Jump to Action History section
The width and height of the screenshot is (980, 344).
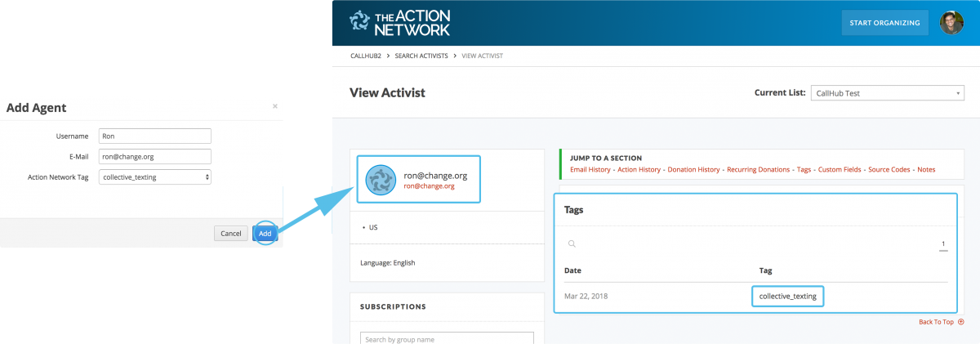[x=639, y=169]
